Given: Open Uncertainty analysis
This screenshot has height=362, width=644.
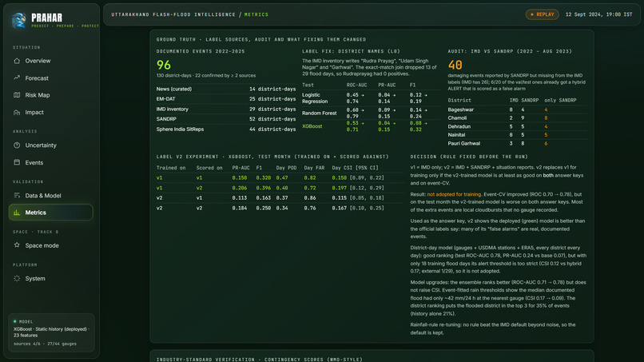Looking at the screenshot, I should (51, 145).
